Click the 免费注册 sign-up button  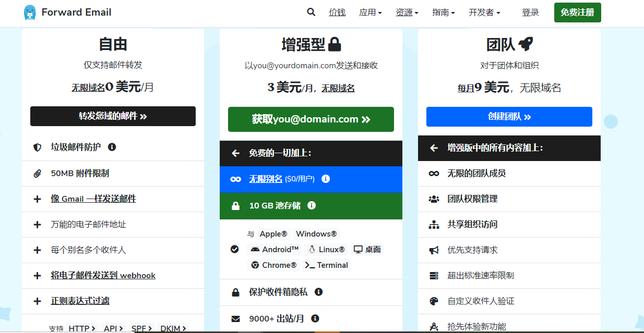577,13
